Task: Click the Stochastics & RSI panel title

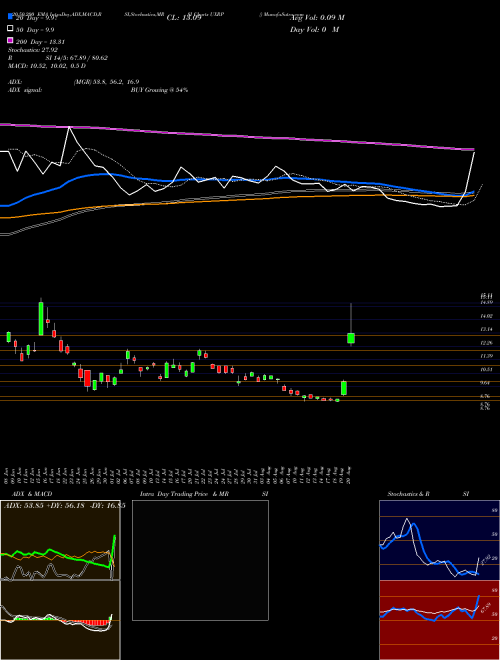Action: tap(428, 494)
